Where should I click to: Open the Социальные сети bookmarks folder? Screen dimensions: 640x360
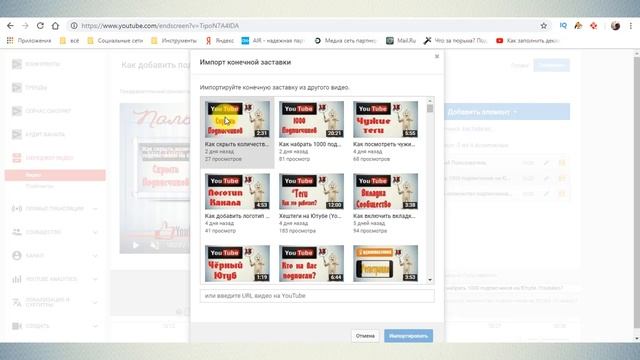[x=115, y=40]
